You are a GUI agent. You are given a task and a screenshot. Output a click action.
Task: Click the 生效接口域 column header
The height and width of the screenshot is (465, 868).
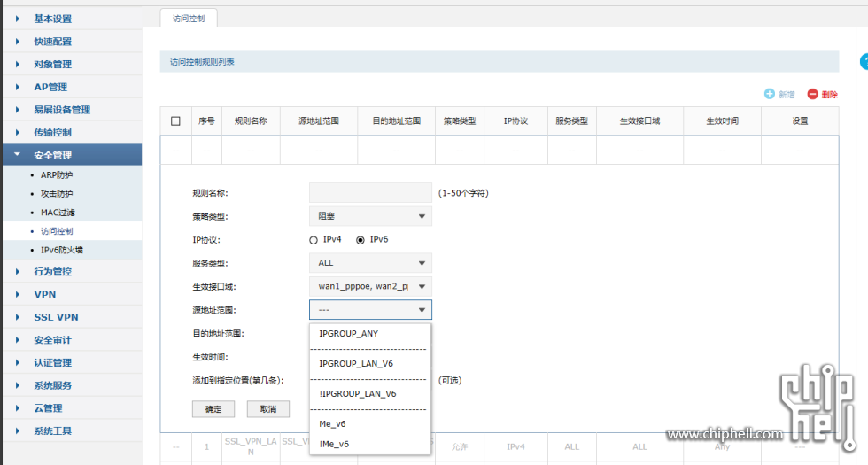639,120
